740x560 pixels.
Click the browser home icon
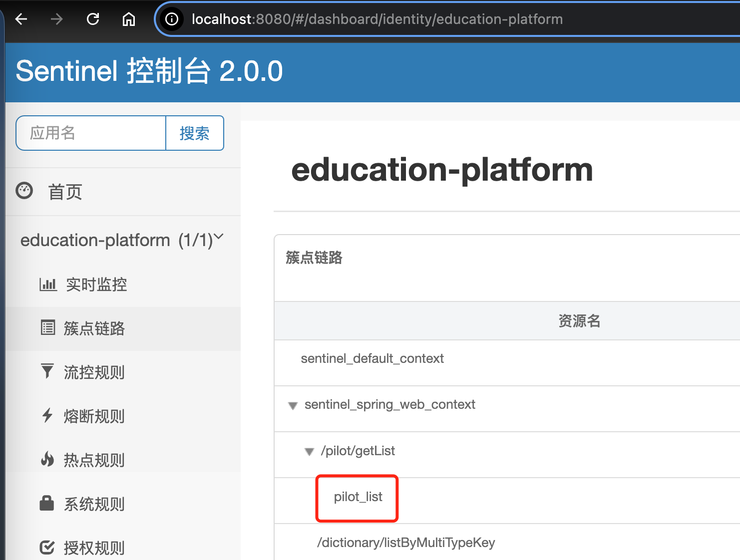coord(128,19)
